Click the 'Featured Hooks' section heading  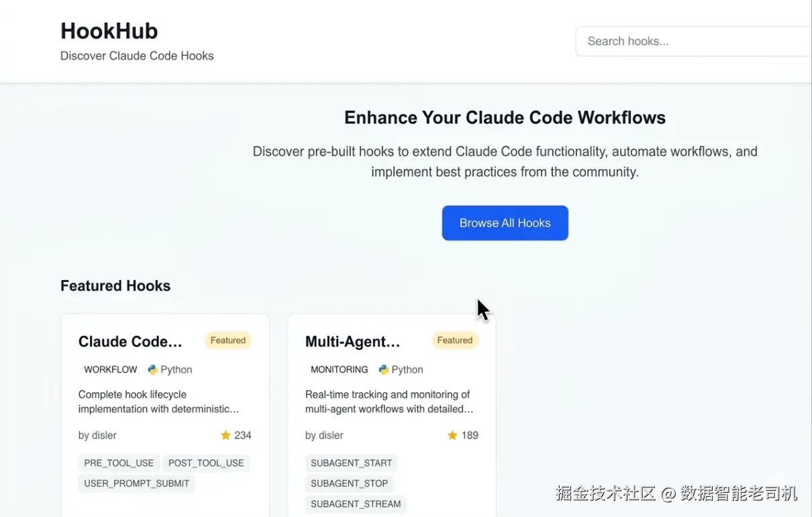point(115,286)
